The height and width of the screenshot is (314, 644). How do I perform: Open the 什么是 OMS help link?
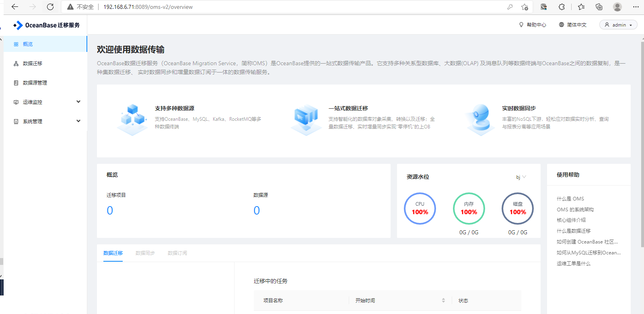coord(570,199)
